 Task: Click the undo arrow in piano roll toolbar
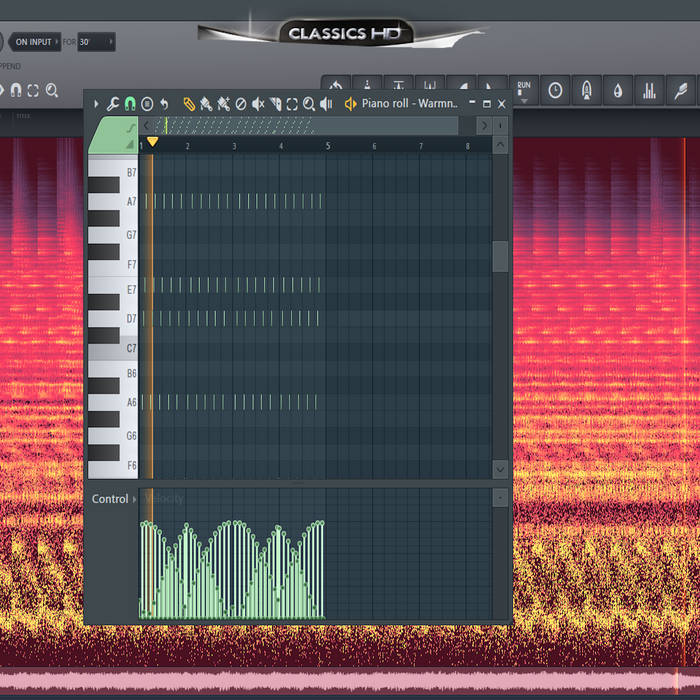point(164,104)
